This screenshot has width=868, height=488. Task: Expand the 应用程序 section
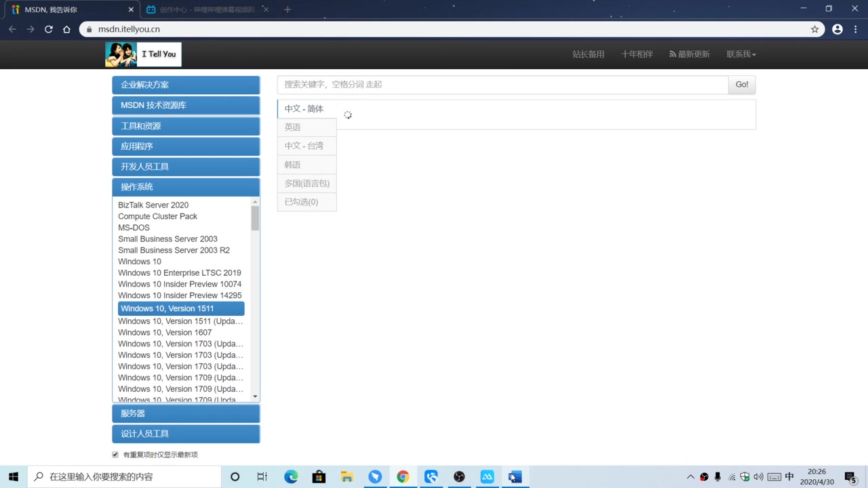coord(186,146)
